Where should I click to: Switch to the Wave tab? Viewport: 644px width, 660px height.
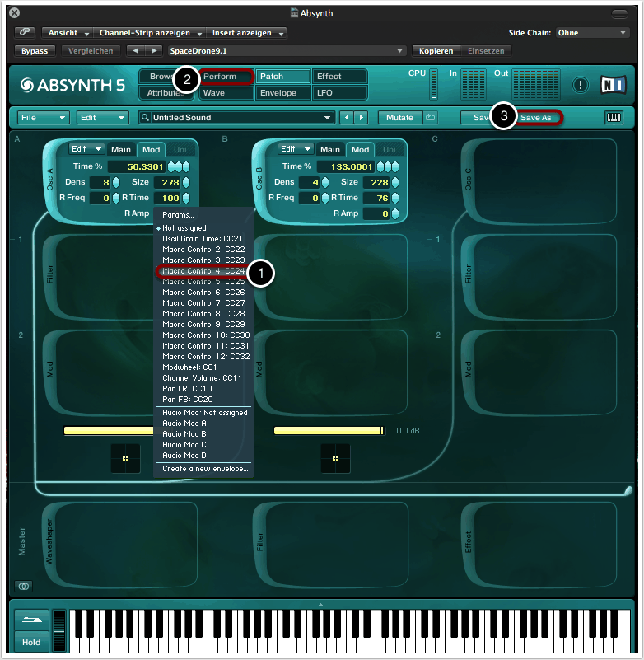226,92
